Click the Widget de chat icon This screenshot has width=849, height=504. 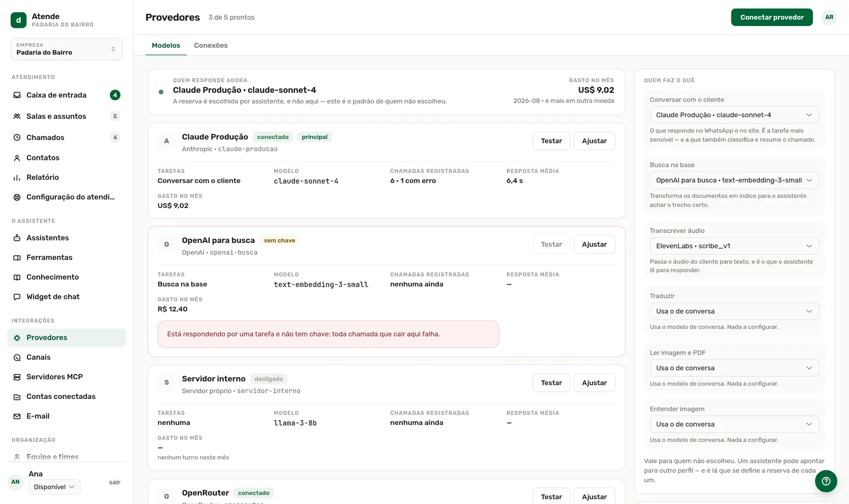[x=17, y=297]
